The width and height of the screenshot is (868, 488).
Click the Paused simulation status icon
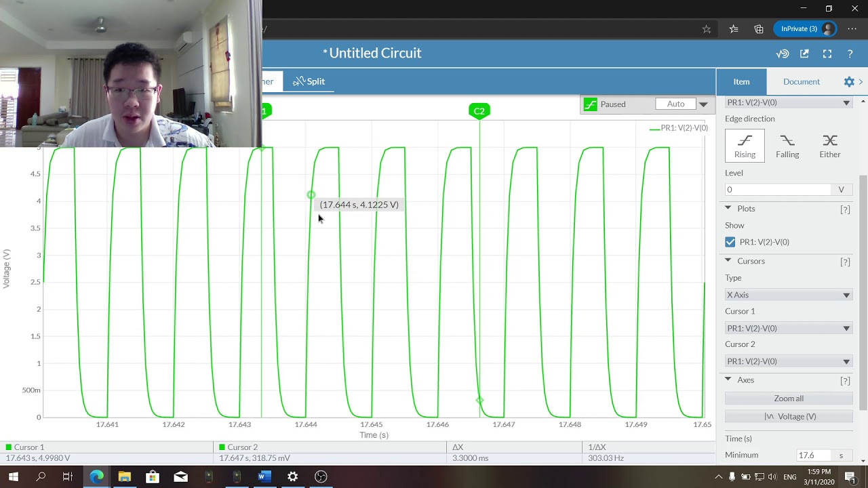point(591,104)
